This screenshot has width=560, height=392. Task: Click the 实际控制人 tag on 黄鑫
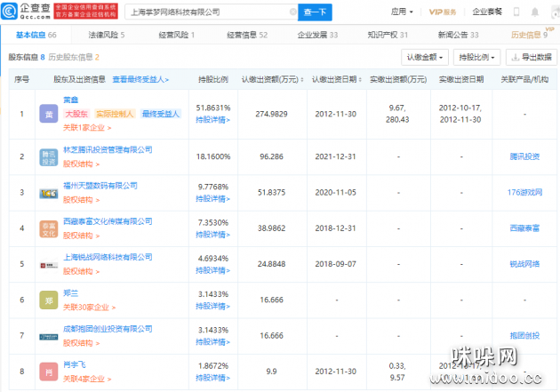(x=115, y=114)
